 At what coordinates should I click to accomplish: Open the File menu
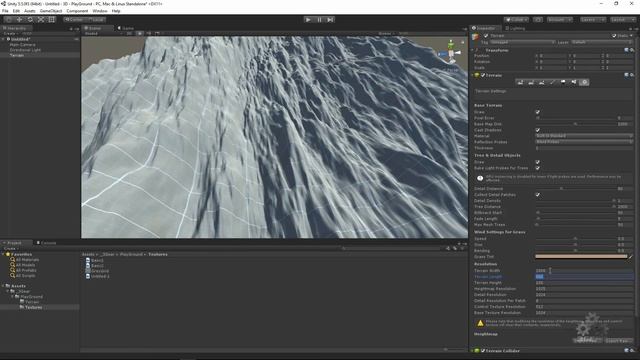point(5,11)
